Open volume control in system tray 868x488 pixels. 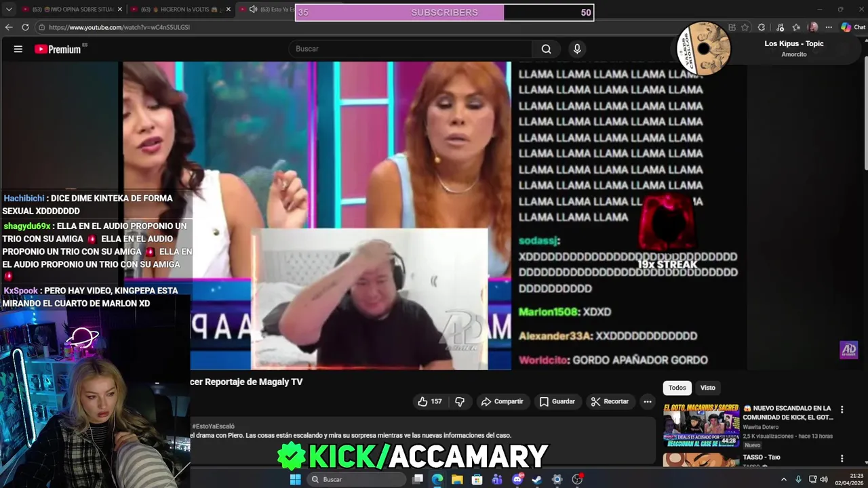point(824,479)
